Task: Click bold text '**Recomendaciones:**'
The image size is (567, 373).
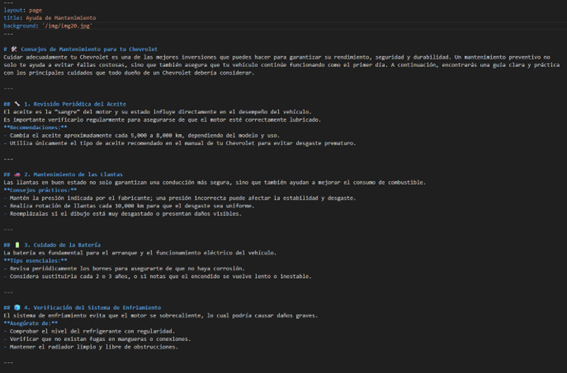Action: [x=35, y=127]
